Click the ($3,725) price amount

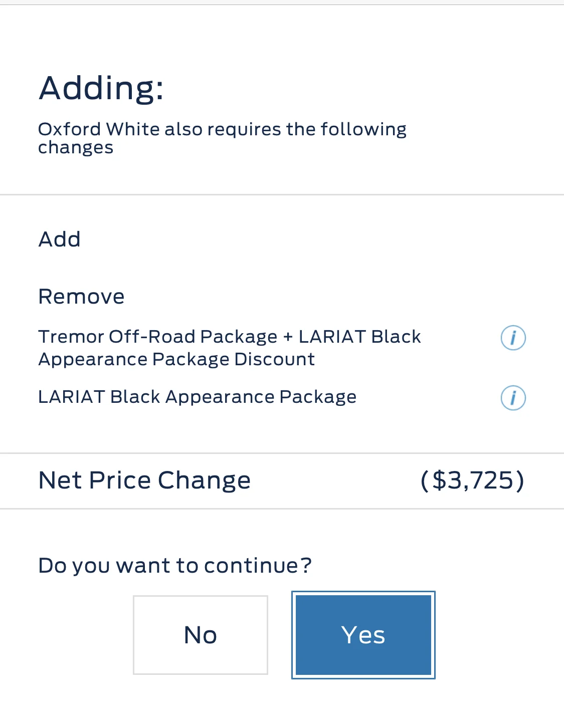(472, 480)
